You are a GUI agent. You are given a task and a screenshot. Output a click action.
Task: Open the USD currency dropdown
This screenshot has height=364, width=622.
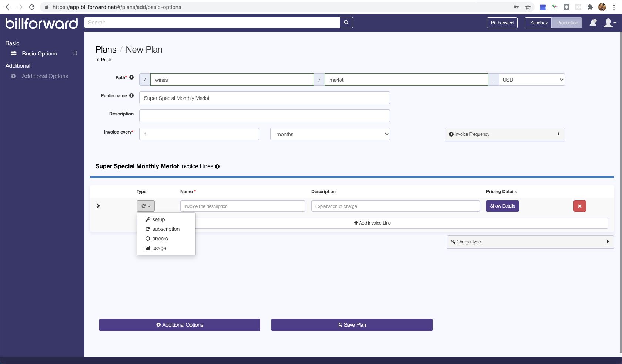pyautogui.click(x=532, y=80)
